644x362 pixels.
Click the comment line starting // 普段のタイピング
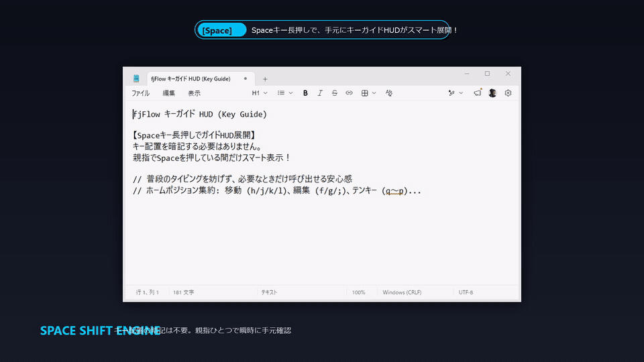242,179
